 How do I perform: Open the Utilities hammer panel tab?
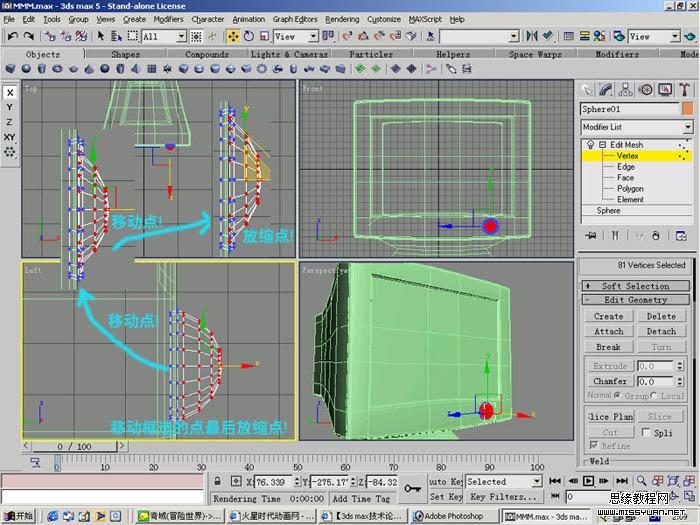tap(684, 90)
